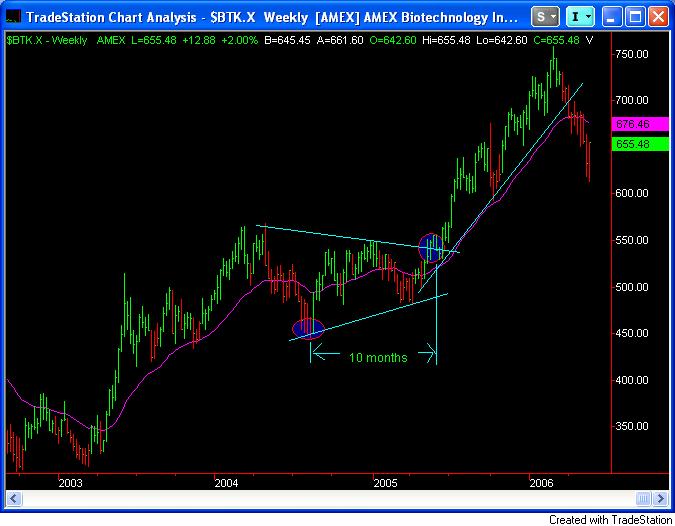This screenshot has width=675, height=526.
Task: Click the 2005 date axis label
Action: click(x=385, y=483)
